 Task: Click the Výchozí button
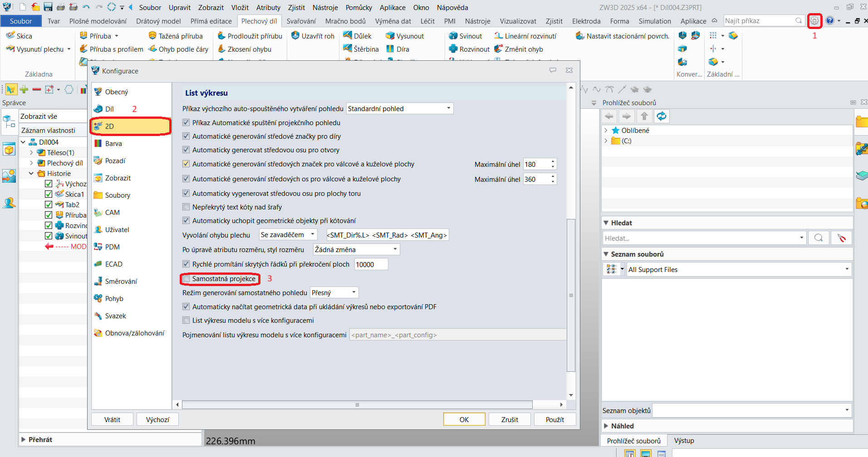157,419
